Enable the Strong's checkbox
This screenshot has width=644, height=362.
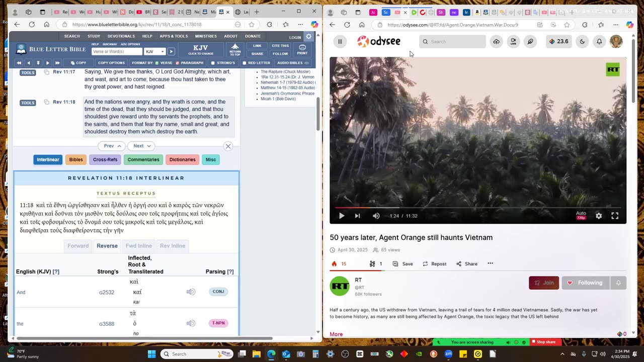point(213,63)
